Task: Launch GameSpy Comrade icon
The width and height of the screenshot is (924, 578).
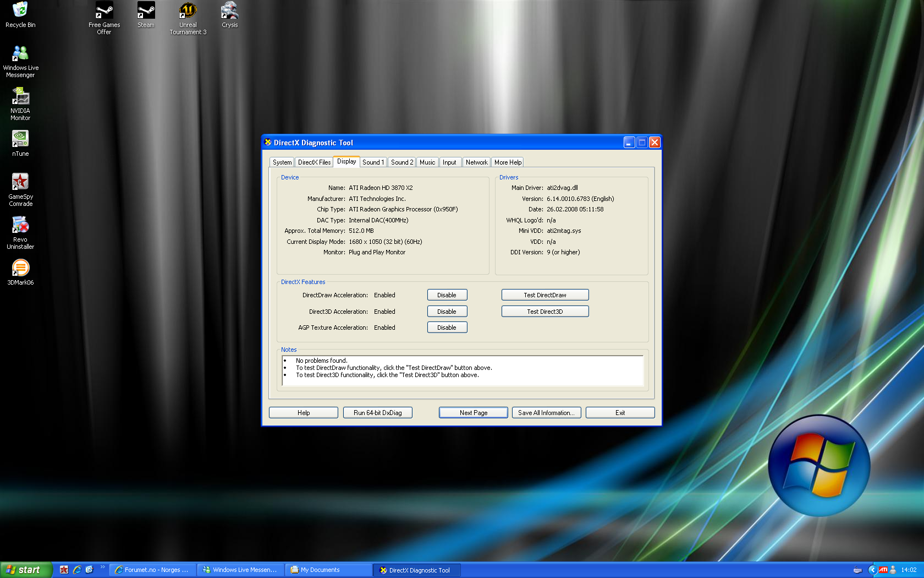Action: click(20, 183)
